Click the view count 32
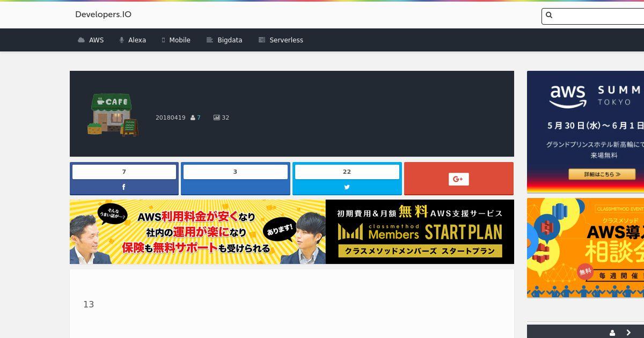 [225, 117]
